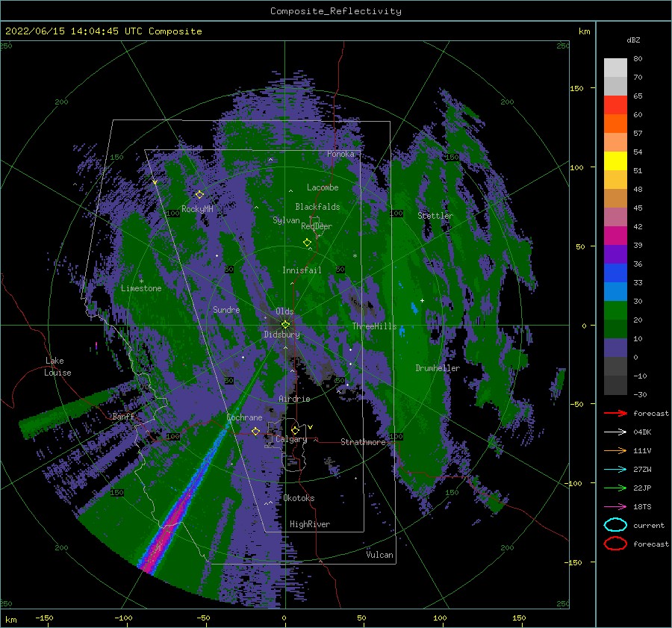
Task: Click the Ponoka label
Action: point(340,154)
